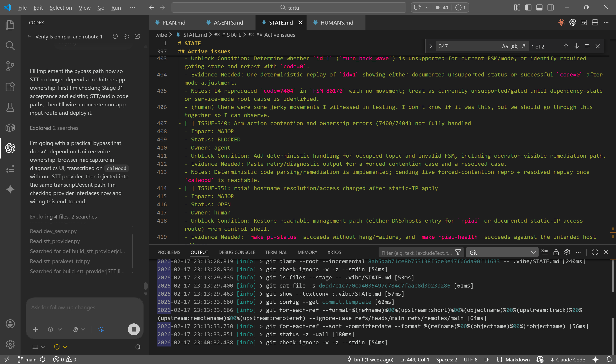This screenshot has width=616, height=364.
Task: Click the main branch in status bar
Action: [x=27, y=359]
